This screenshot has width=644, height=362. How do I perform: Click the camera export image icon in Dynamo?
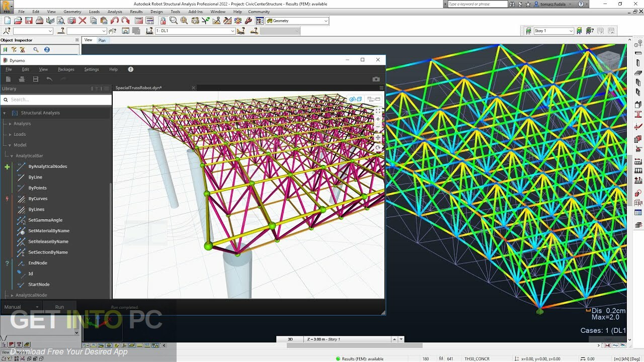[376, 79]
